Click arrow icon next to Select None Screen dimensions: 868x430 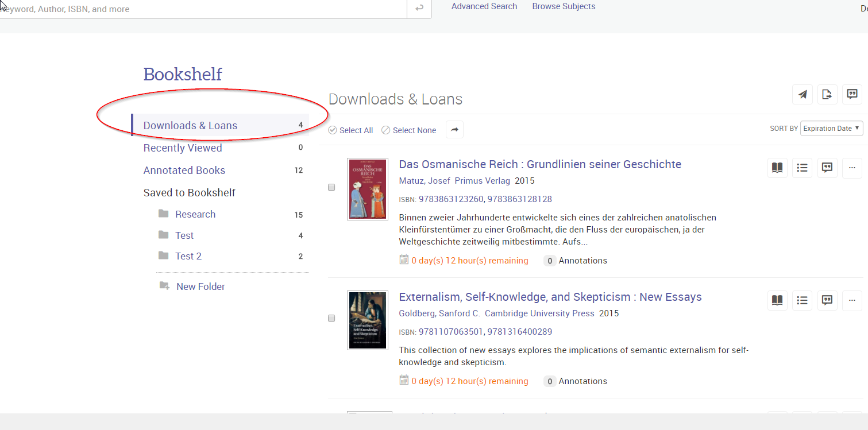click(x=454, y=130)
